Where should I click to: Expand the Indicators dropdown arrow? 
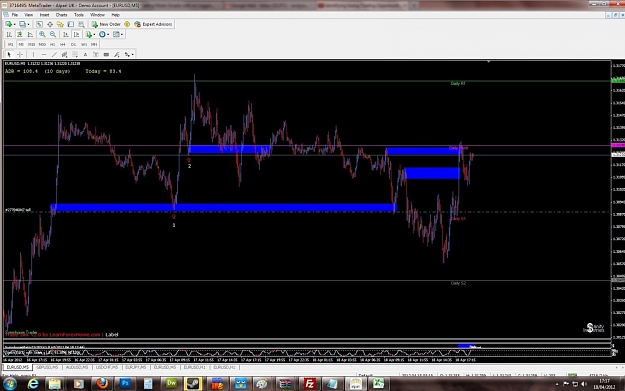pyautogui.click(x=94, y=35)
